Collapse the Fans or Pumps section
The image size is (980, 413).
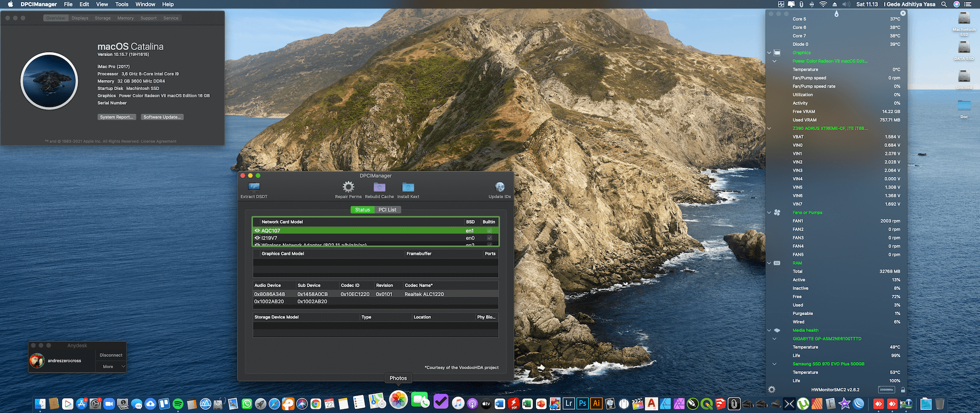pos(769,213)
